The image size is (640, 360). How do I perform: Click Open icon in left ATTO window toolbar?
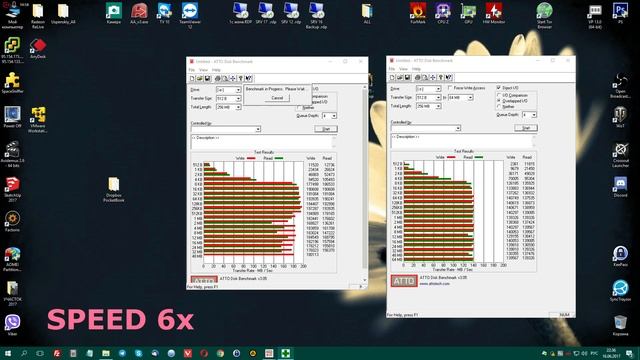tap(200, 78)
